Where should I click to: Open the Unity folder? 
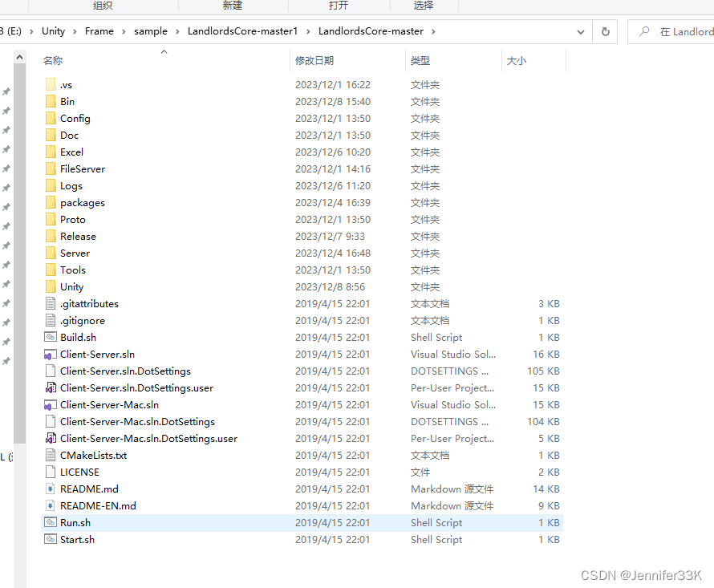73,286
